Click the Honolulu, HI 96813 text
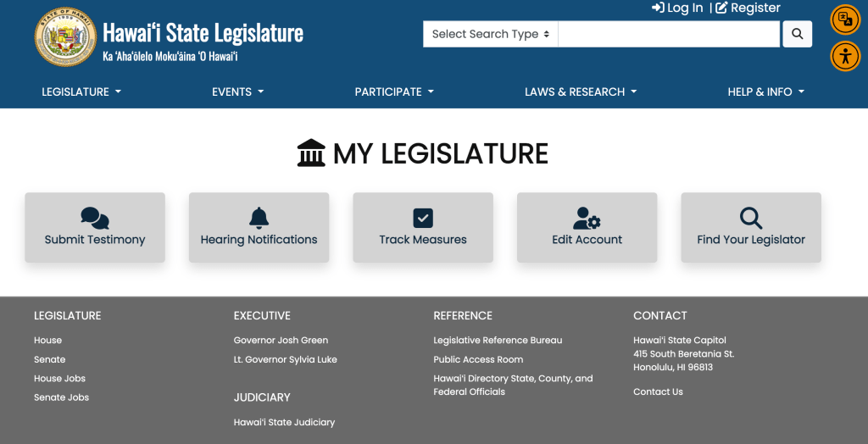 point(673,367)
